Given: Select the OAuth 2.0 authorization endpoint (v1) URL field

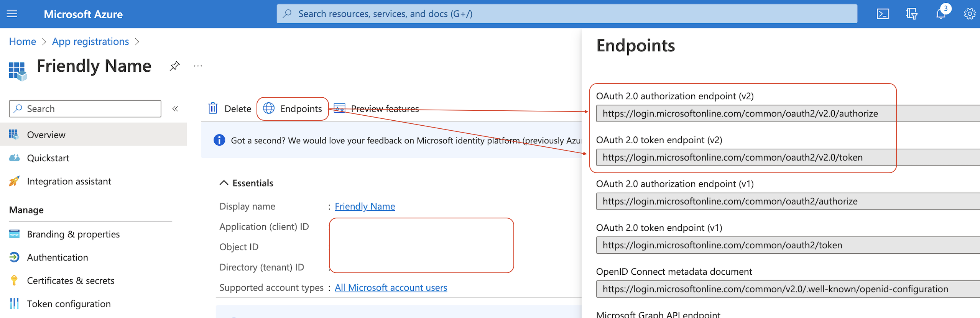Looking at the screenshot, I should pyautogui.click(x=788, y=201).
